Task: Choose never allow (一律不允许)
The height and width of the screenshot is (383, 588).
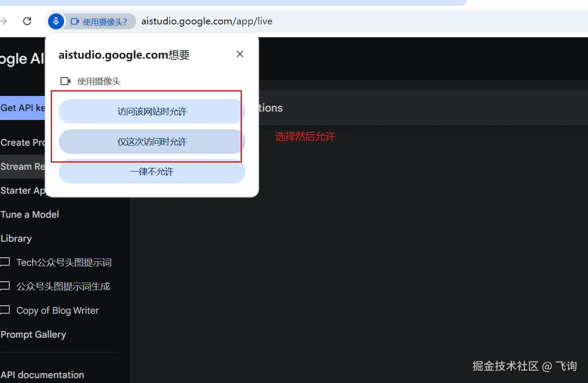Action: pyautogui.click(x=152, y=172)
